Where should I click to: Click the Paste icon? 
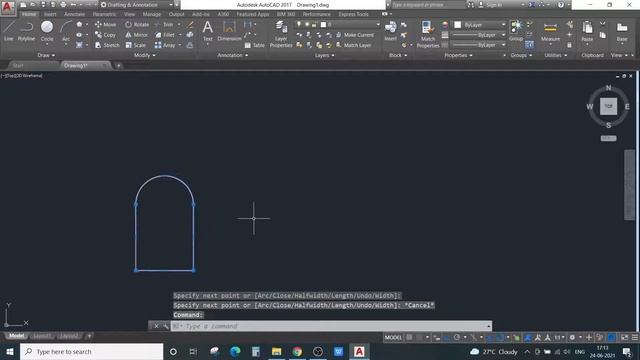pos(587,31)
